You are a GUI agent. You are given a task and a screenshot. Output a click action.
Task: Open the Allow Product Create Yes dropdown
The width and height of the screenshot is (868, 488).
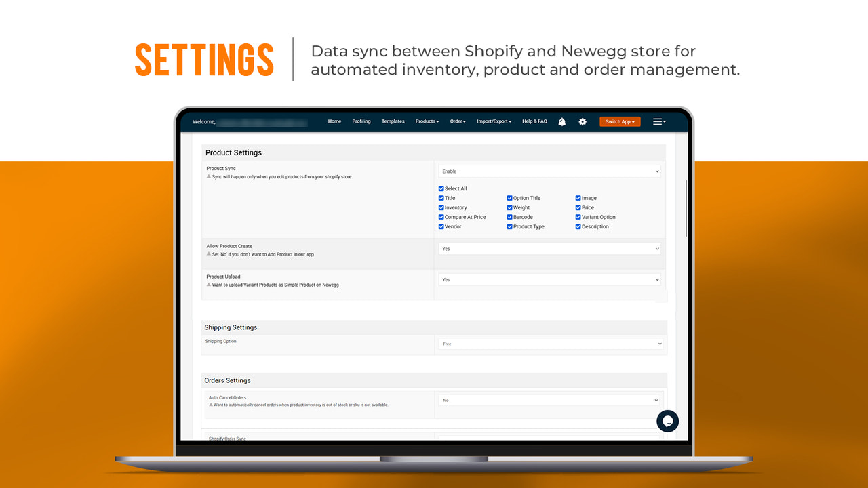tap(549, 248)
